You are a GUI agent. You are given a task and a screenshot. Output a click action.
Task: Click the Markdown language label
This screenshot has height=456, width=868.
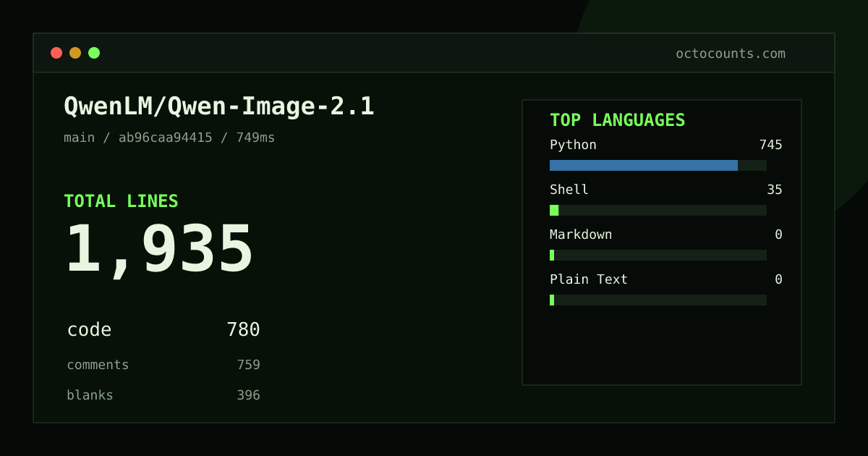pos(581,235)
